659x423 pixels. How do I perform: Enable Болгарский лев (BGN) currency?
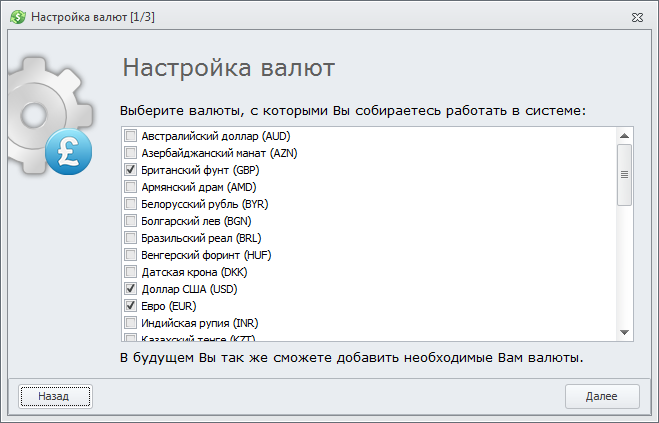pos(131,221)
